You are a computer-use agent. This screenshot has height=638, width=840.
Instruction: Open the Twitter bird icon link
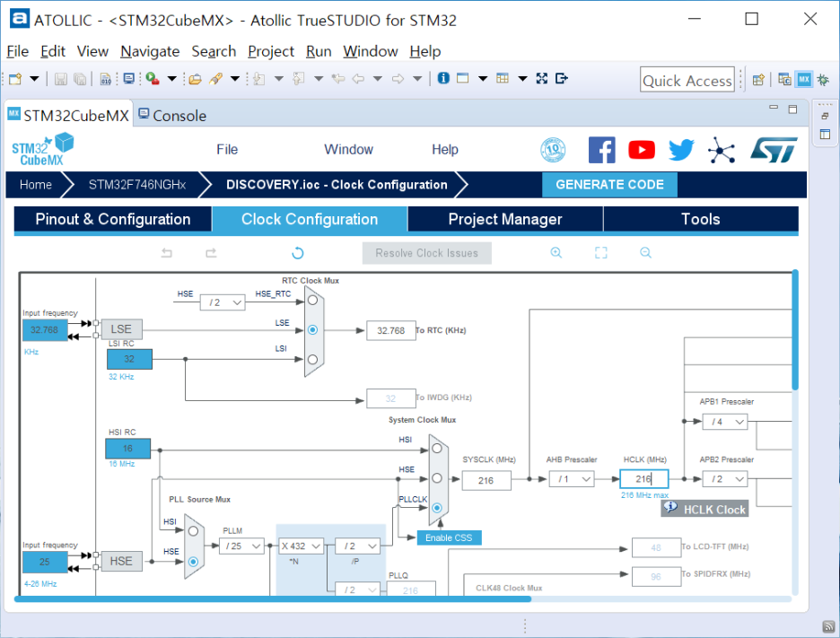[x=681, y=150]
